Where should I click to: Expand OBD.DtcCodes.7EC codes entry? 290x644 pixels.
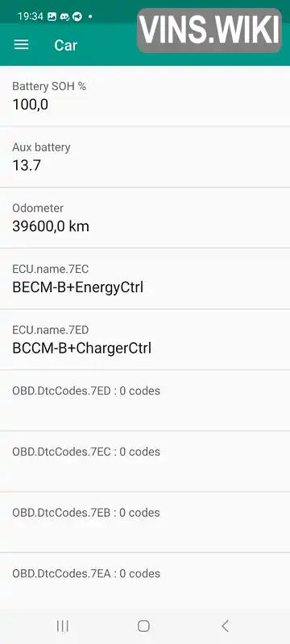[145, 461]
